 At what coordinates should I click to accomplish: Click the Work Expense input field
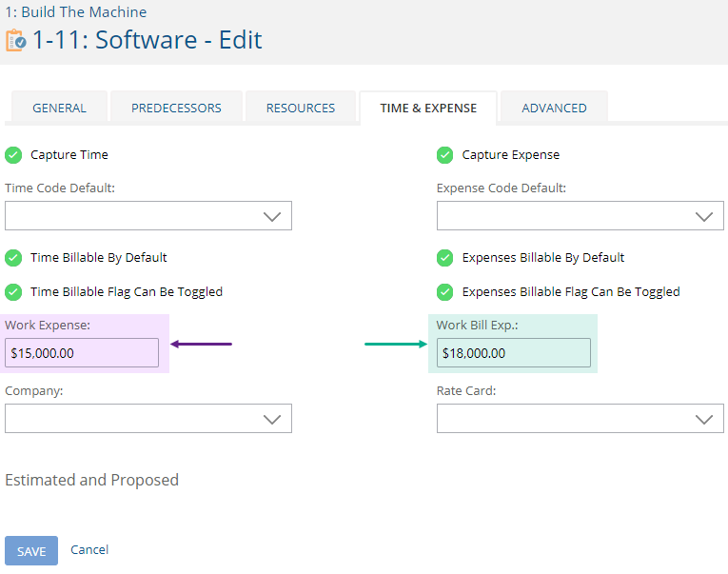(82, 353)
